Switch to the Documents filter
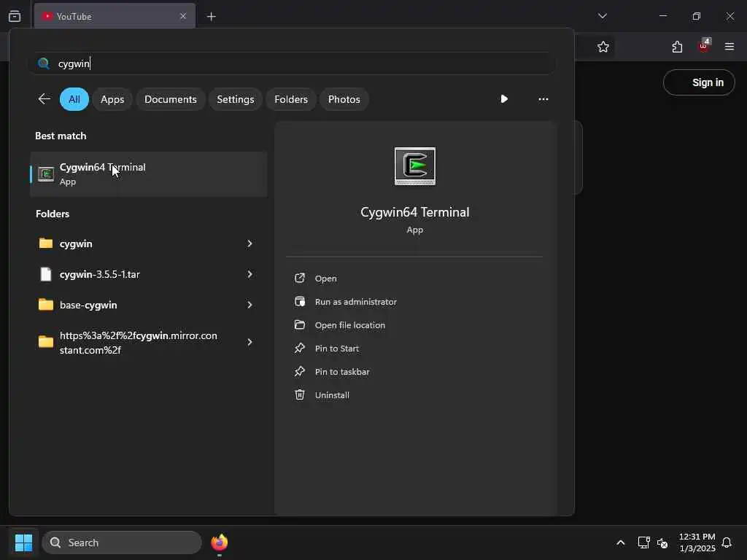 tap(171, 99)
